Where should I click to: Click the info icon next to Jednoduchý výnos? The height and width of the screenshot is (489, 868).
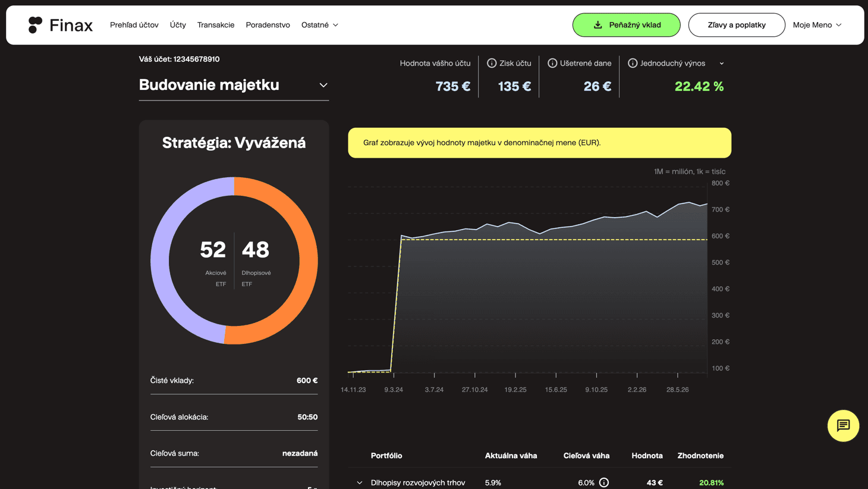coord(633,63)
